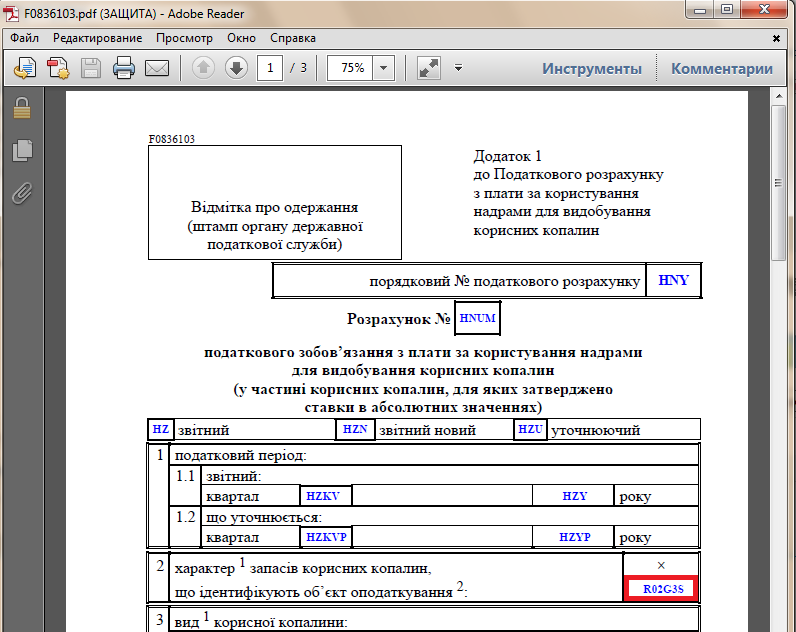This screenshot has height=632, width=796.
Task: Open the page thumbnails panel
Action: pos(22,151)
